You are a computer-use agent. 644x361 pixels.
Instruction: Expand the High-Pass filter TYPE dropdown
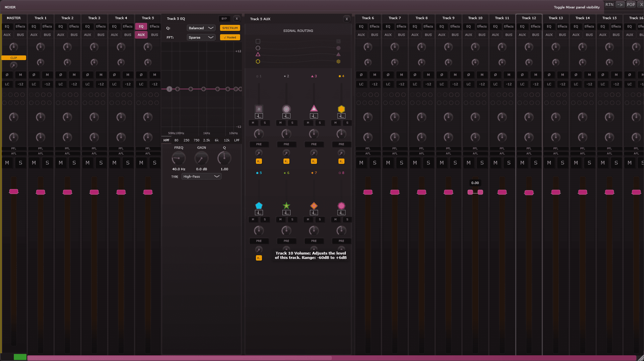(201, 177)
